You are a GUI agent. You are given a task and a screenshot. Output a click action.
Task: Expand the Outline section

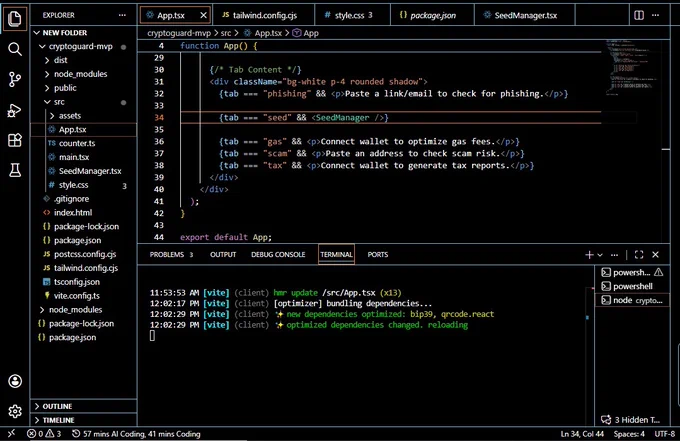83,406
